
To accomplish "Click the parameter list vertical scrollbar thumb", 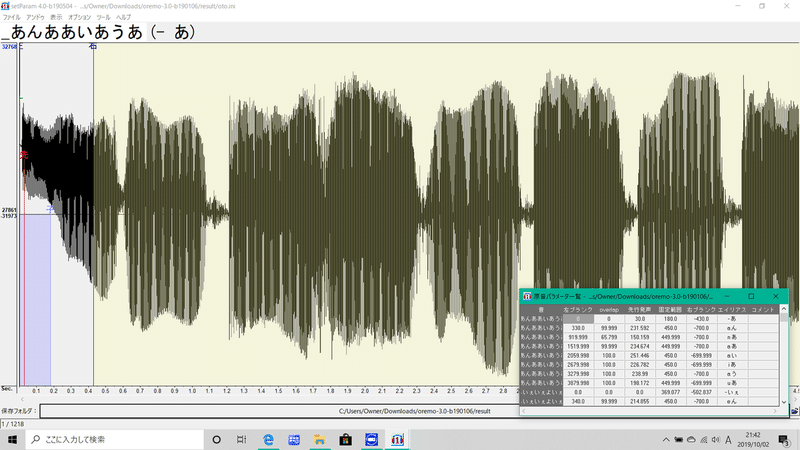I will coord(784,318).
